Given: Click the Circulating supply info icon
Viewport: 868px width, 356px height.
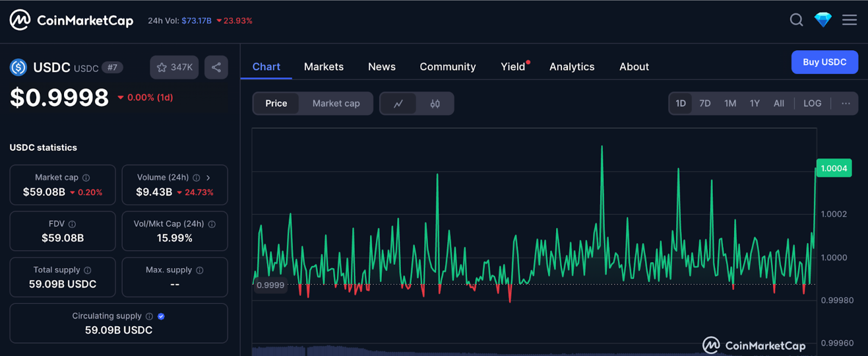Looking at the screenshot, I should pos(149,316).
